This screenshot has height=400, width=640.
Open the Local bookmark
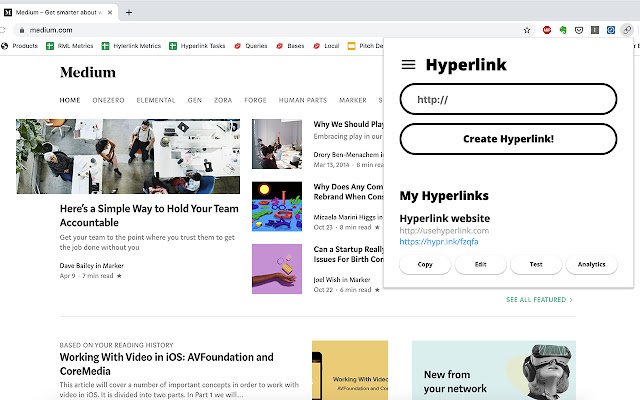click(326, 46)
